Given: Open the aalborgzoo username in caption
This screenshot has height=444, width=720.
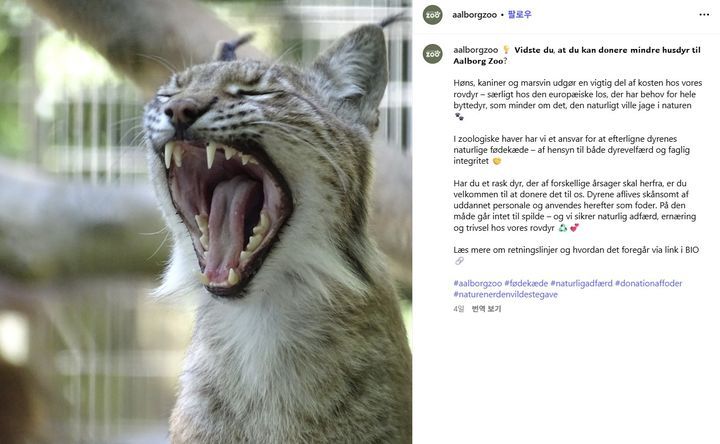Looking at the screenshot, I should 475,50.
